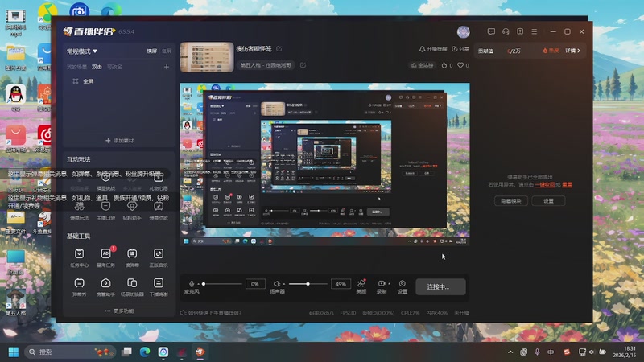The height and width of the screenshot is (362, 644).
Task: Open the QQ desktop shortcut
Action: click(x=15, y=97)
